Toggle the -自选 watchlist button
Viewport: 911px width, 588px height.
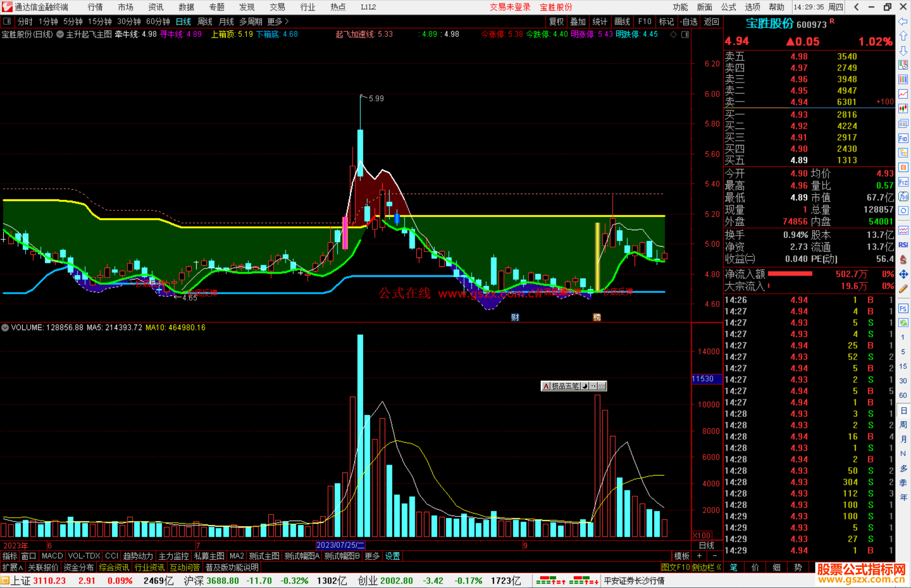click(x=688, y=21)
